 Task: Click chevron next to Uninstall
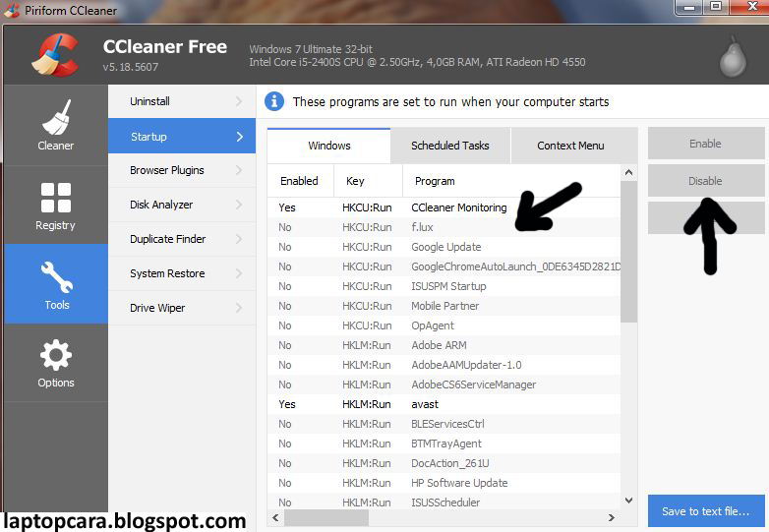click(x=239, y=101)
